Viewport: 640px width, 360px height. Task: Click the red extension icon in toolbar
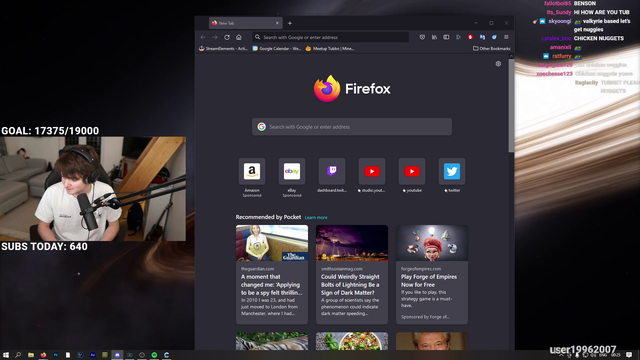pos(470,37)
